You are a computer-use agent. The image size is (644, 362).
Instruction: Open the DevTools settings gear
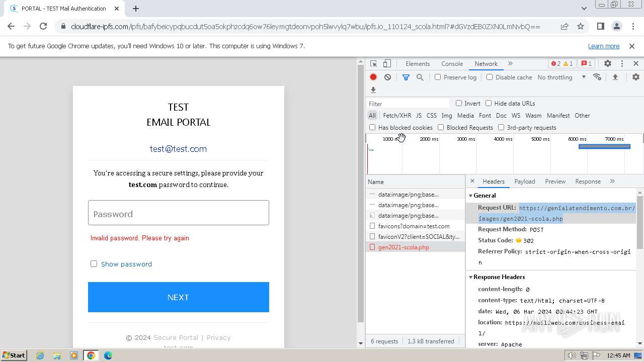pyautogui.click(x=608, y=64)
